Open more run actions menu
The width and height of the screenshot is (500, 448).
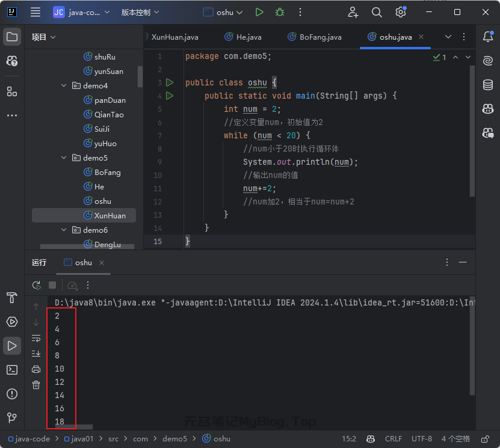(x=300, y=12)
